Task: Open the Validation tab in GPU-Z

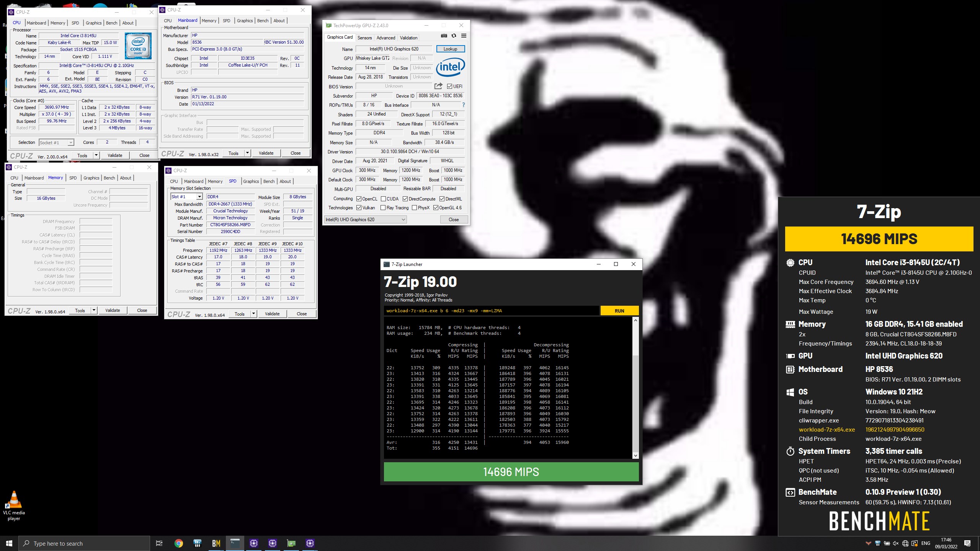Action: (408, 38)
